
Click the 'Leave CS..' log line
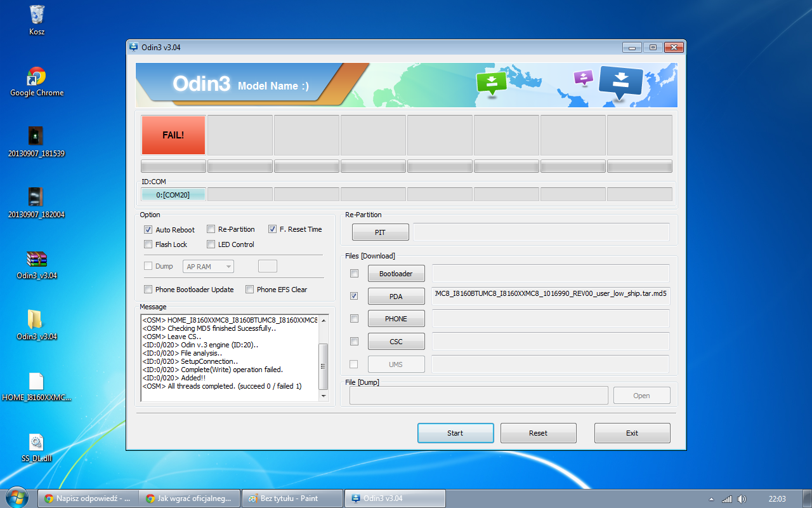172,337
